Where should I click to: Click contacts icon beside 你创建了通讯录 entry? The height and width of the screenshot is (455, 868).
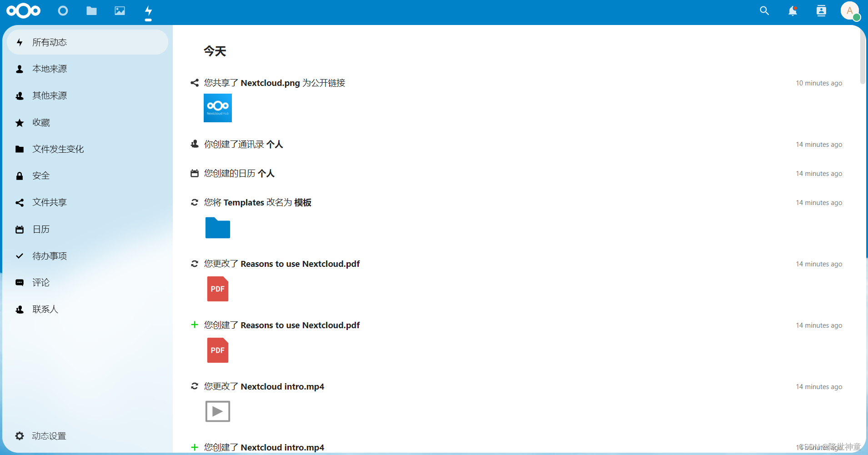pos(195,144)
